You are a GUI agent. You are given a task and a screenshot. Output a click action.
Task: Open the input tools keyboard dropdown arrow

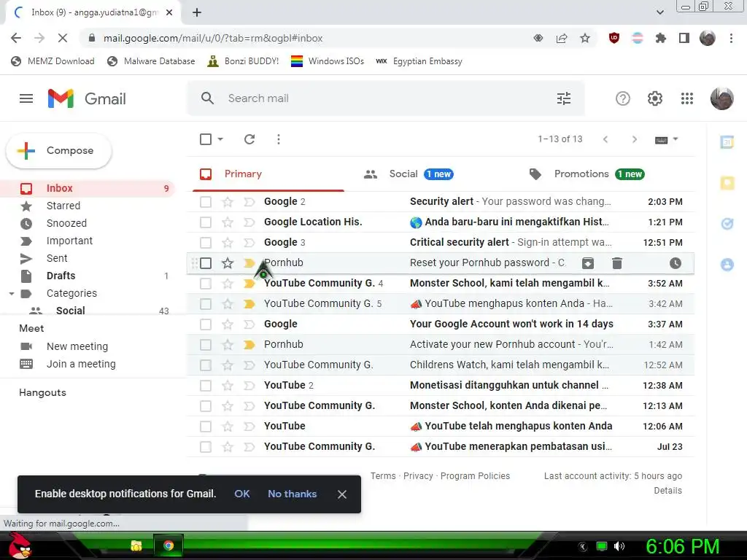point(675,139)
